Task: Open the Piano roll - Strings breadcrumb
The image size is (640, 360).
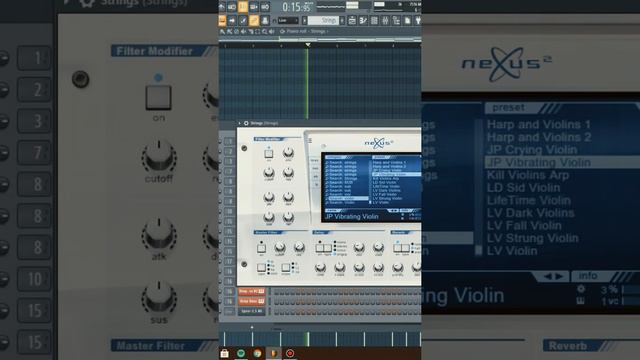Action: [x=307, y=31]
